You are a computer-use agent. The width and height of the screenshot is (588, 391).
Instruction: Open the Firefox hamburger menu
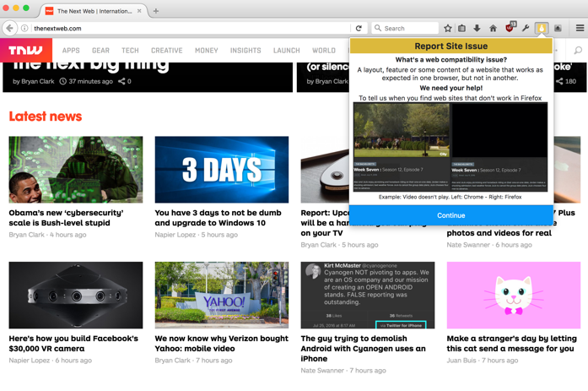tap(580, 28)
